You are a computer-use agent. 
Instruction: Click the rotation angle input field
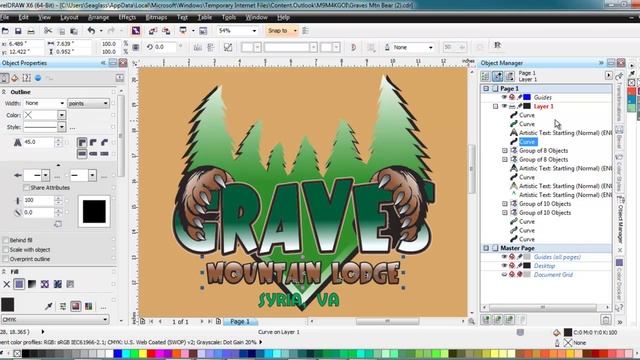click(x=165, y=47)
